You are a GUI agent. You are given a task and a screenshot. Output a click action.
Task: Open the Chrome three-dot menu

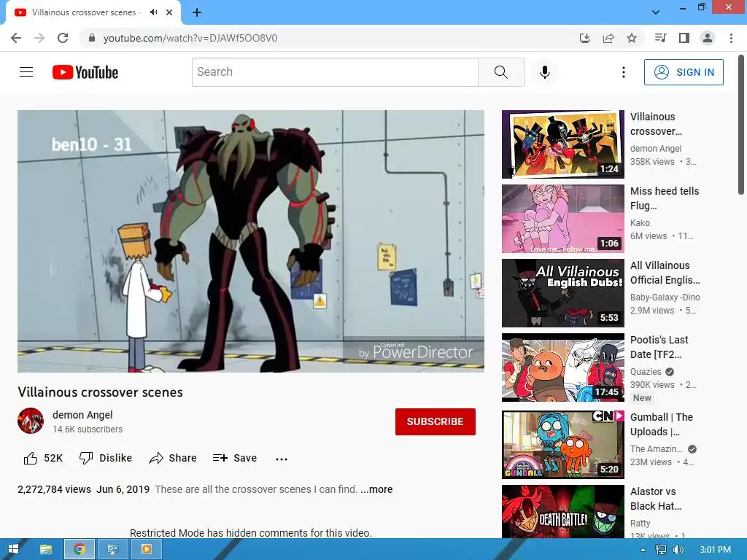[731, 38]
